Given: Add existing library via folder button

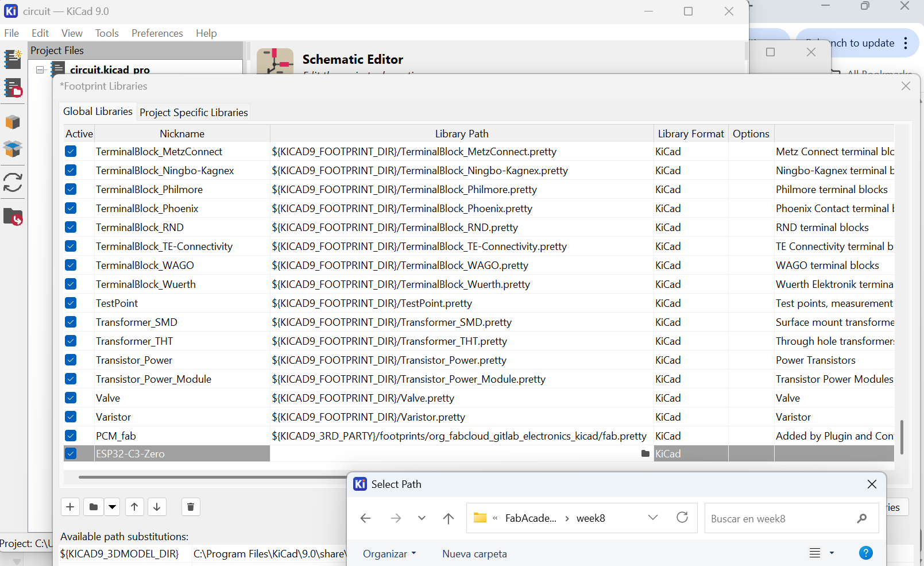Looking at the screenshot, I should [x=93, y=507].
